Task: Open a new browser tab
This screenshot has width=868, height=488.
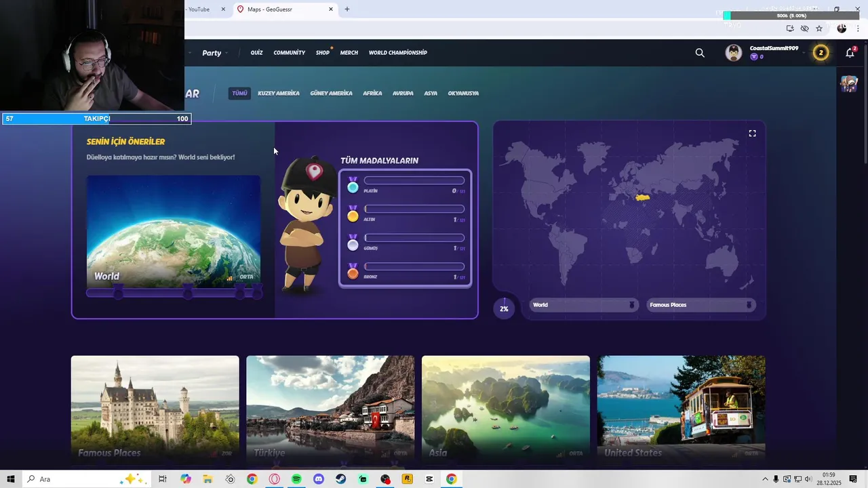Action: [347, 9]
